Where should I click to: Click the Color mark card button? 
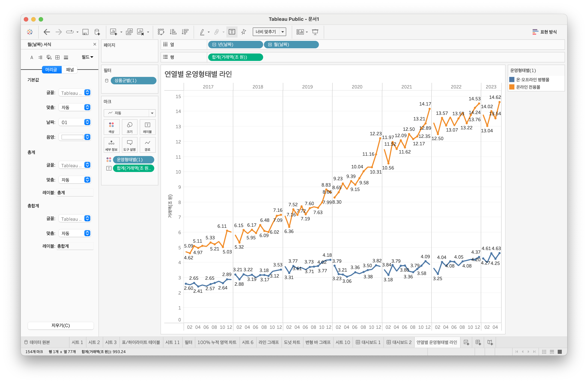112,127
